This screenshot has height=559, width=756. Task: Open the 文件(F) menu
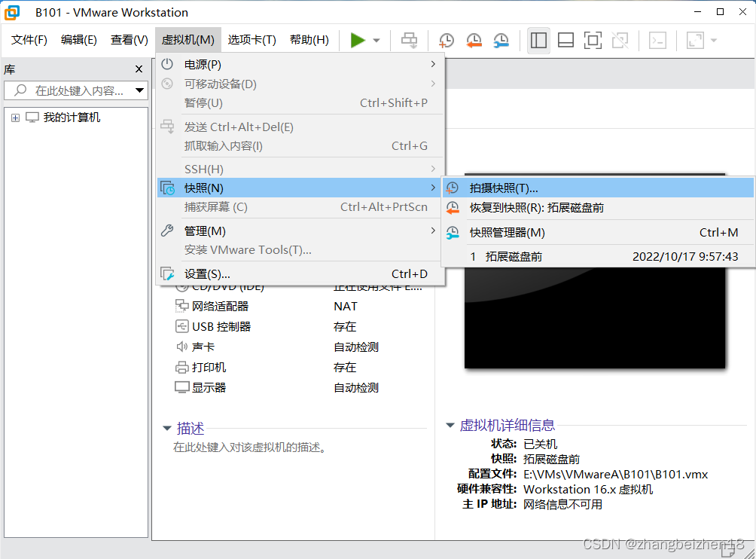(29, 39)
